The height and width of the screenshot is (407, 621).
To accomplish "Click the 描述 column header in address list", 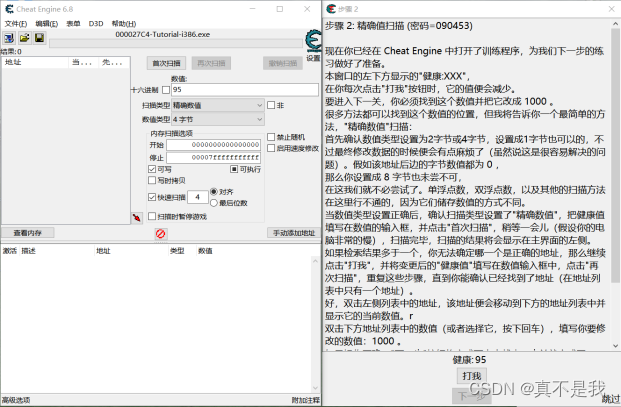I will pyautogui.click(x=57, y=251).
